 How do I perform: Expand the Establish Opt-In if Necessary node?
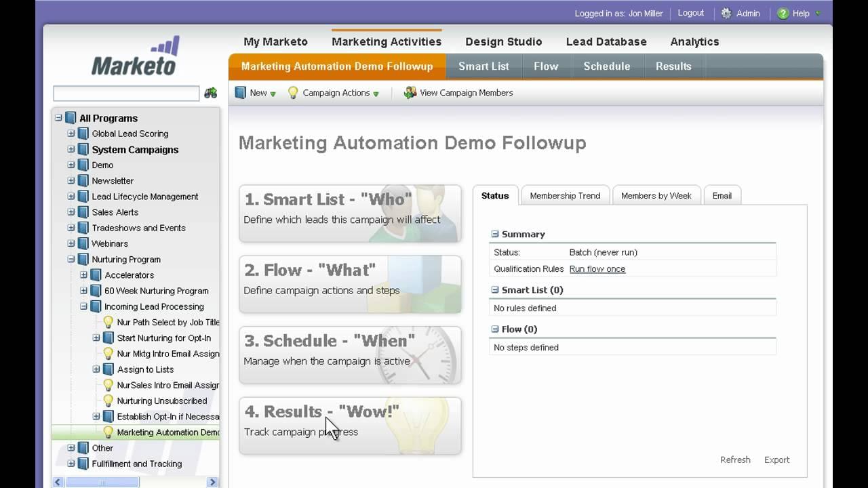click(96, 416)
